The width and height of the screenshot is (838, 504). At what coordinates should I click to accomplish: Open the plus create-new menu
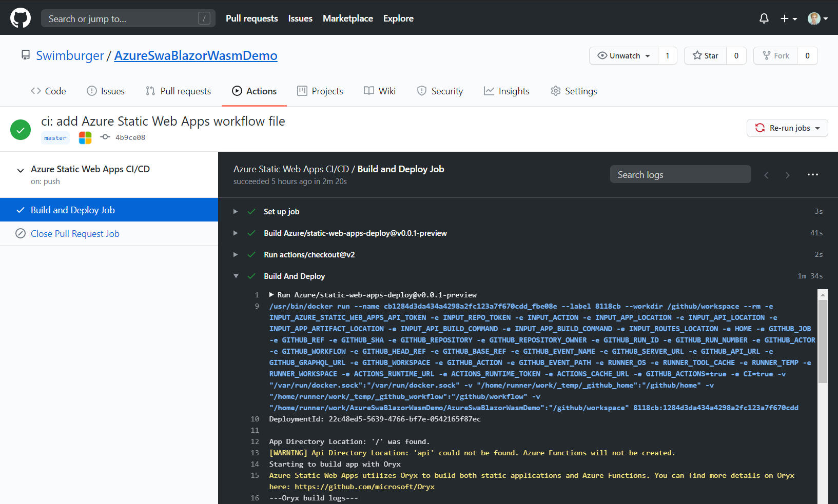tap(789, 18)
